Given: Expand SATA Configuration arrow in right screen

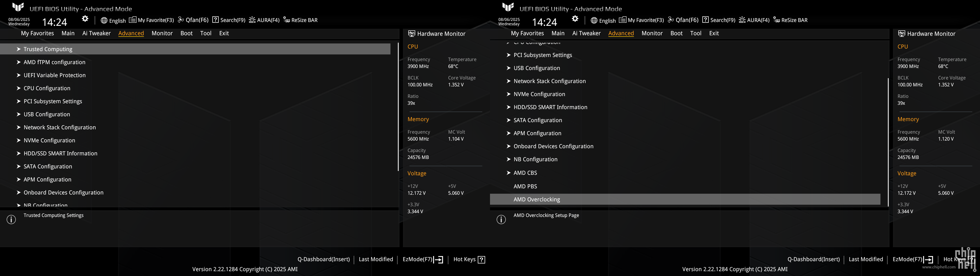Looking at the screenshot, I should point(508,120).
